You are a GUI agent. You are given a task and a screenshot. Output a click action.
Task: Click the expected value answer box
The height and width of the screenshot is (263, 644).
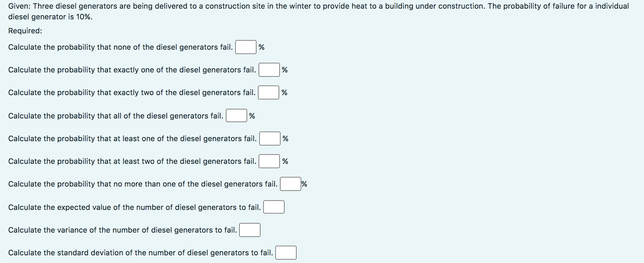tap(274, 207)
